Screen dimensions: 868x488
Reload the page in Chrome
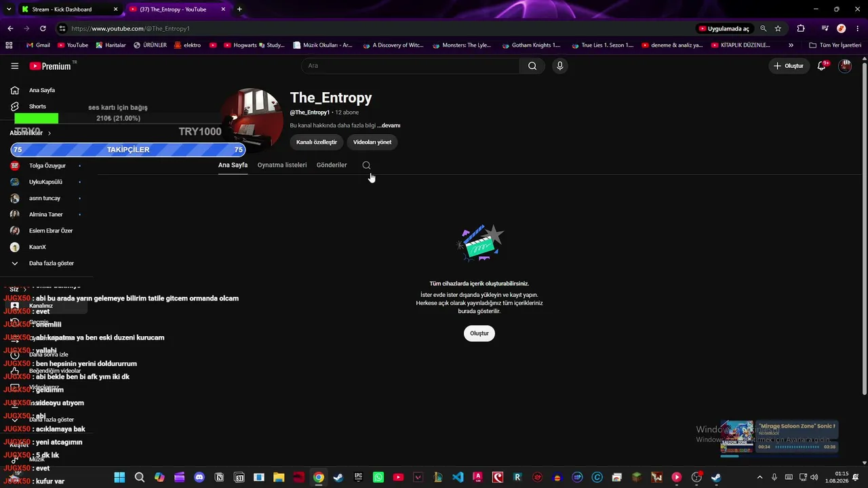[43, 28]
